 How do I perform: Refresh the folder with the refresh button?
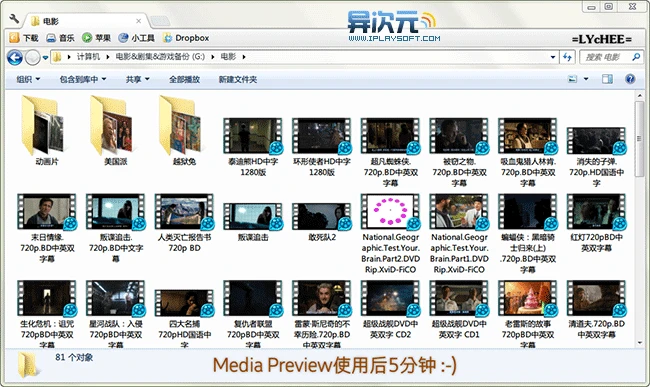tap(567, 57)
